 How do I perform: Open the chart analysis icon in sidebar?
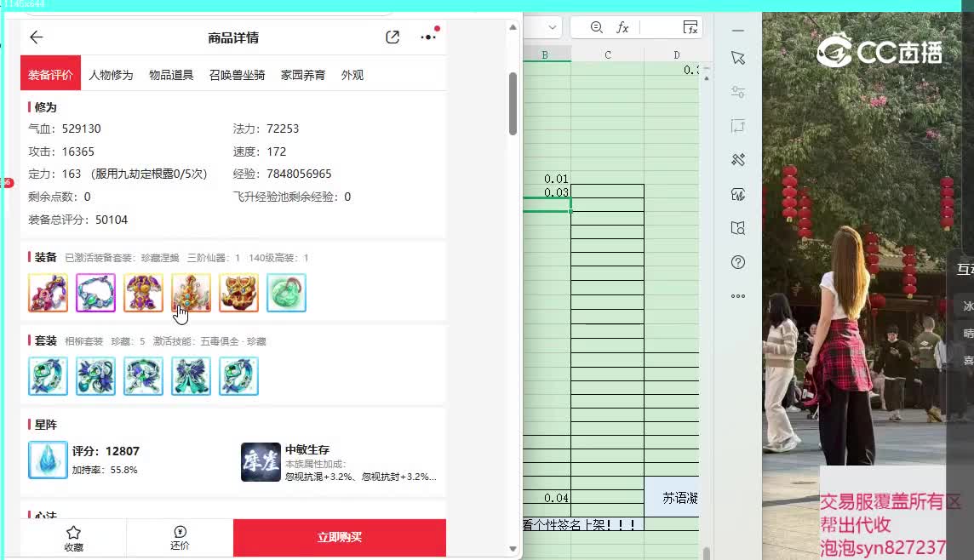click(x=738, y=194)
